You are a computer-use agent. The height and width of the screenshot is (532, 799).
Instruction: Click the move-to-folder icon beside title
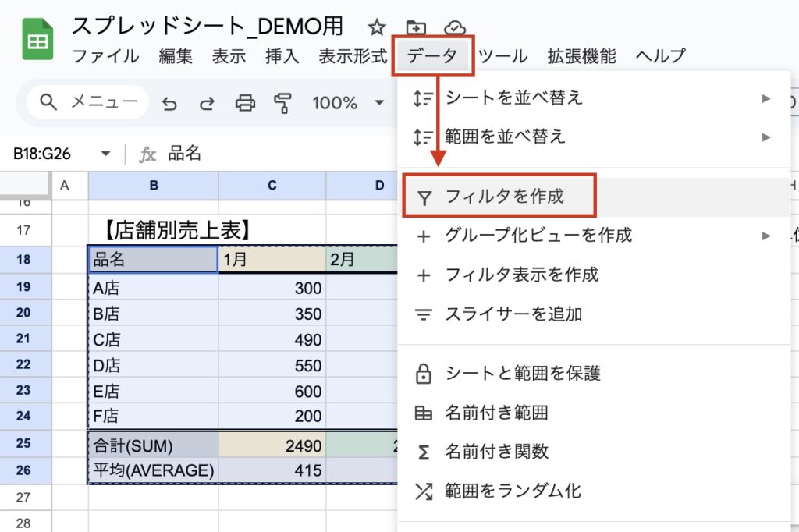pos(416,28)
